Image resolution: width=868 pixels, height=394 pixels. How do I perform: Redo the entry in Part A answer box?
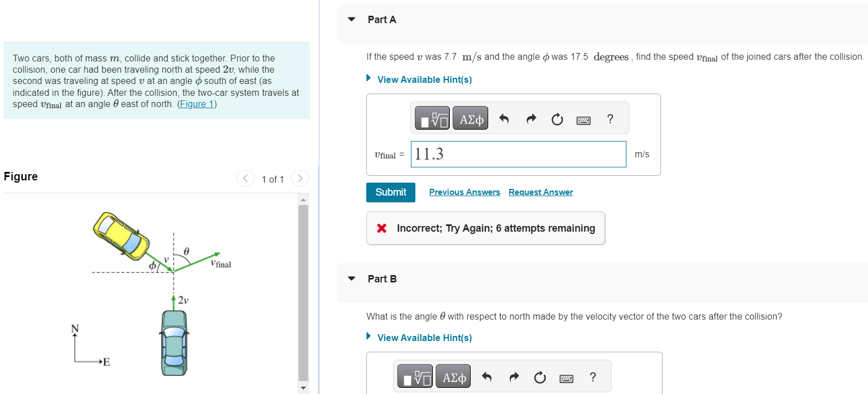(x=531, y=118)
